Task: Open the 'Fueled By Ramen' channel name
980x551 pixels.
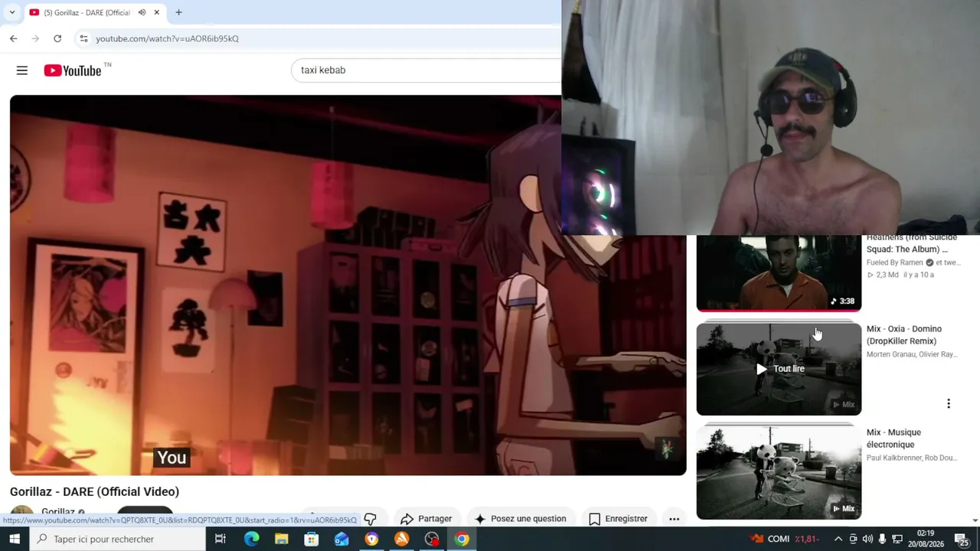Action: (x=895, y=262)
